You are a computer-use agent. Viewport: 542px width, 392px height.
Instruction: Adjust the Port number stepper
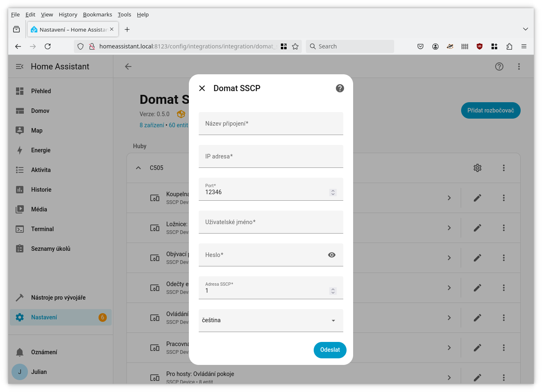(333, 192)
